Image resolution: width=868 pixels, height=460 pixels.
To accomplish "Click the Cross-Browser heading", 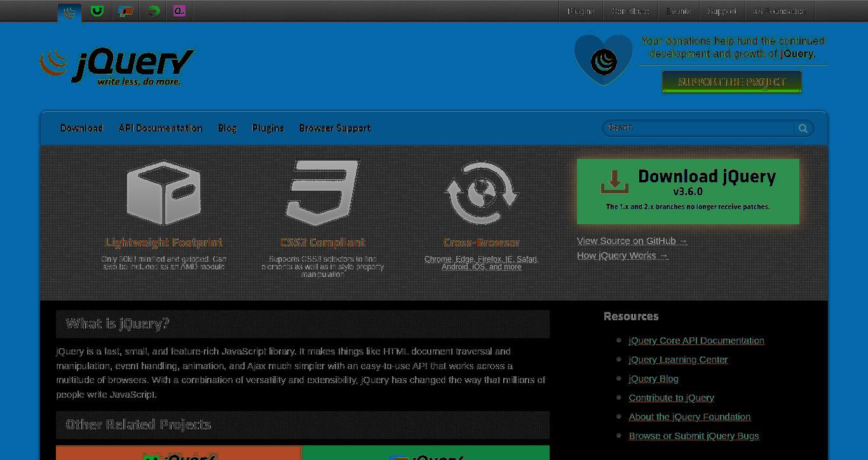I will tap(482, 243).
